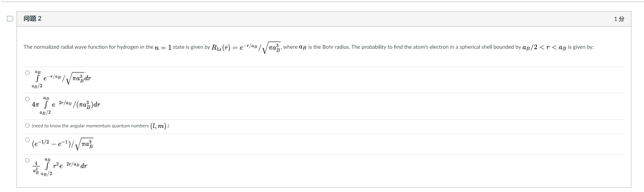Flag question 2 for review
Image resolution: width=644 pixels, height=192 pixels.
tap(10, 19)
